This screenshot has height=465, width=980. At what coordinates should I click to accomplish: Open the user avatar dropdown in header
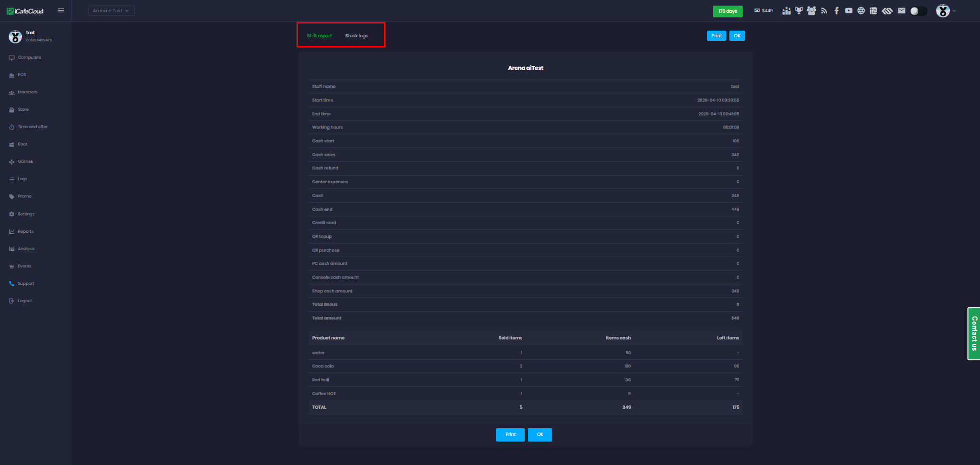[x=945, y=11]
